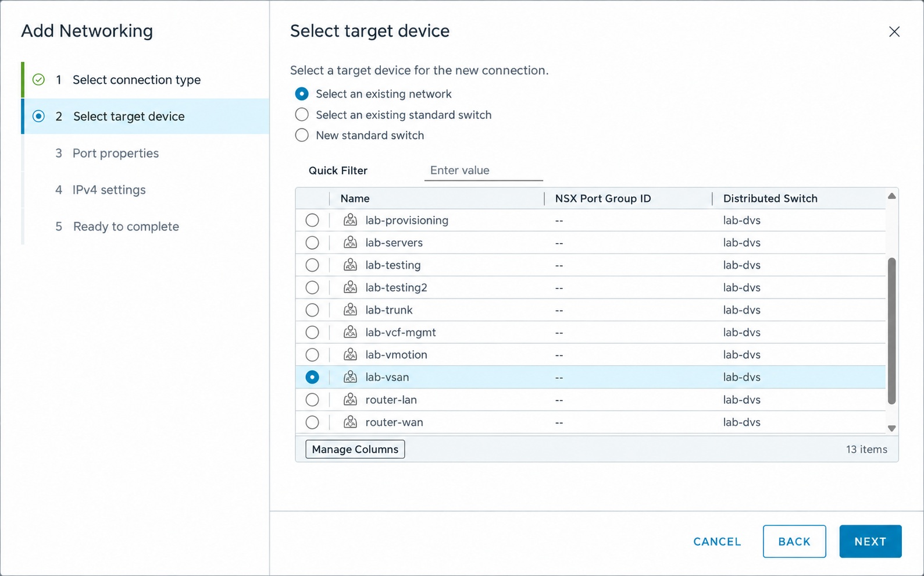Click the BACK button
This screenshot has height=576, width=924.
click(x=794, y=541)
